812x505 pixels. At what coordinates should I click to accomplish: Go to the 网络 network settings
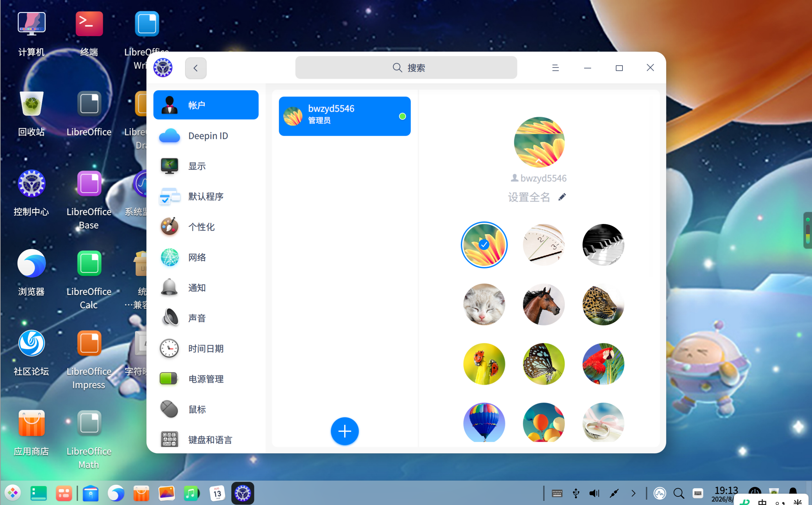click(206, 257)
